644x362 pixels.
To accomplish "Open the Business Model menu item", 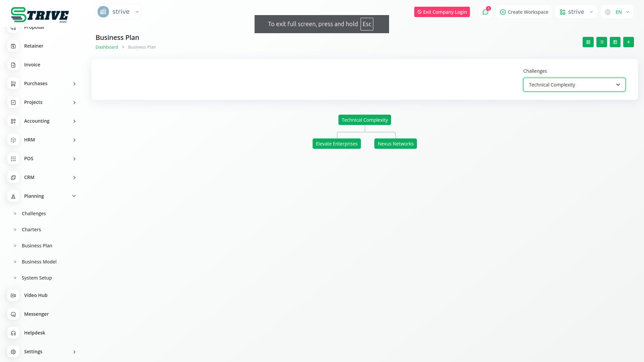I will tap(39, 262).
